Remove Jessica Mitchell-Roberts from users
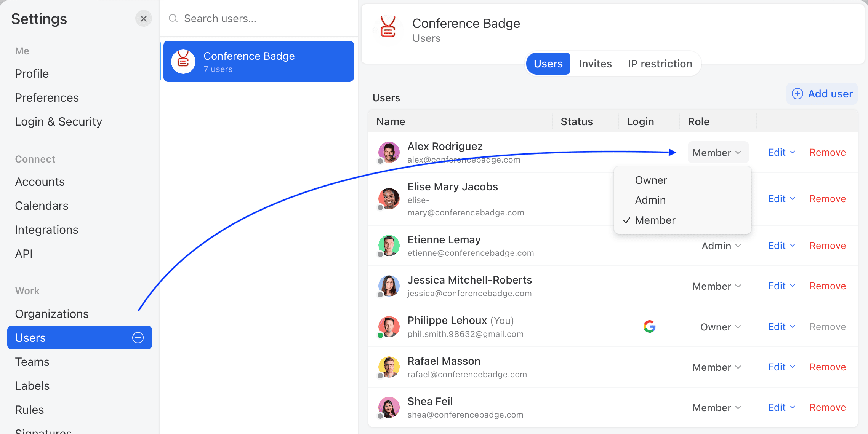868x434 pixels. [828, 286]
